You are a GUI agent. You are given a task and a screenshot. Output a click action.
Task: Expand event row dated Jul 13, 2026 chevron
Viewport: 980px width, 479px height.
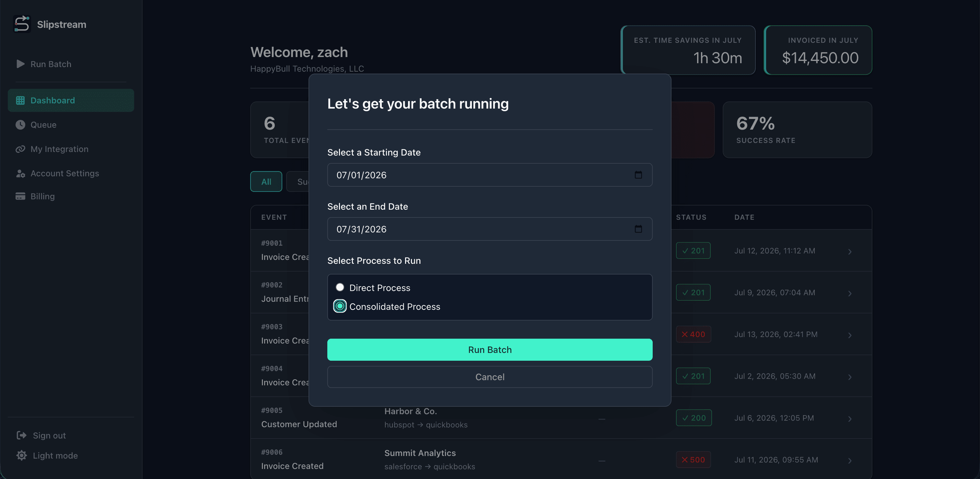(x=849, y=335)
